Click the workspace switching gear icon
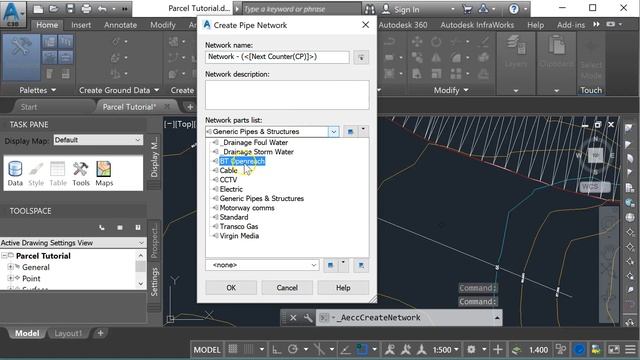Viewport: 640px width, 360px height. point(471,349)
